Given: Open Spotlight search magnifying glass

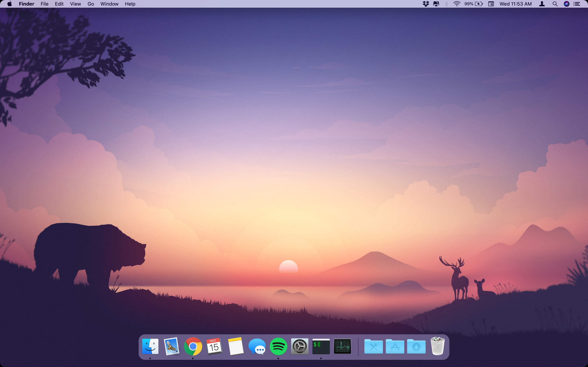Looking at the screenshot, I should click(x=555, y=4).
